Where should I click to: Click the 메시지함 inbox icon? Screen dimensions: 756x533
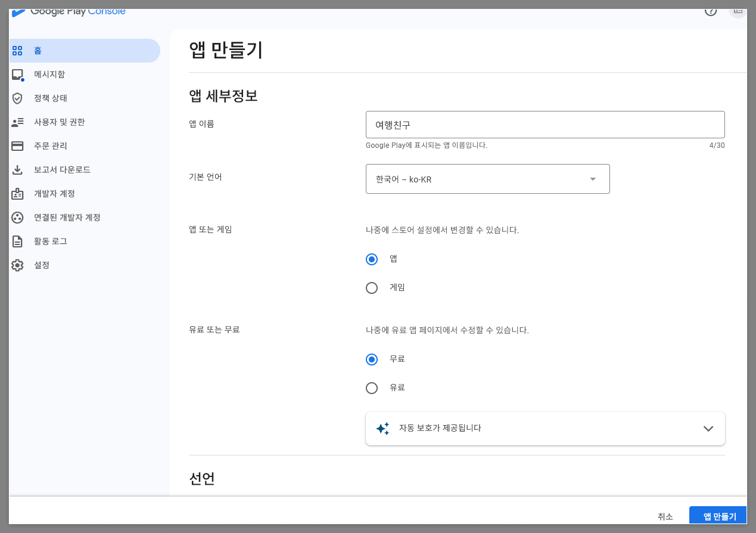click(18, 75)
